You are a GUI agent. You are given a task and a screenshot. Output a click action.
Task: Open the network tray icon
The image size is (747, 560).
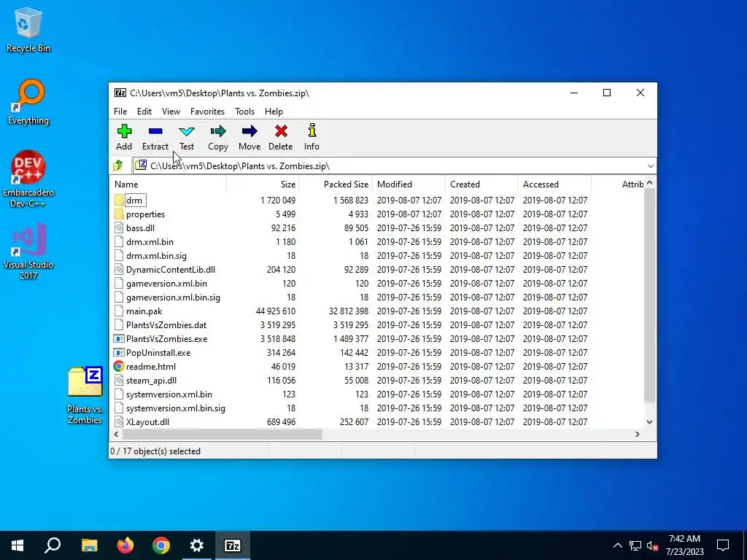(x=635, y=545)
